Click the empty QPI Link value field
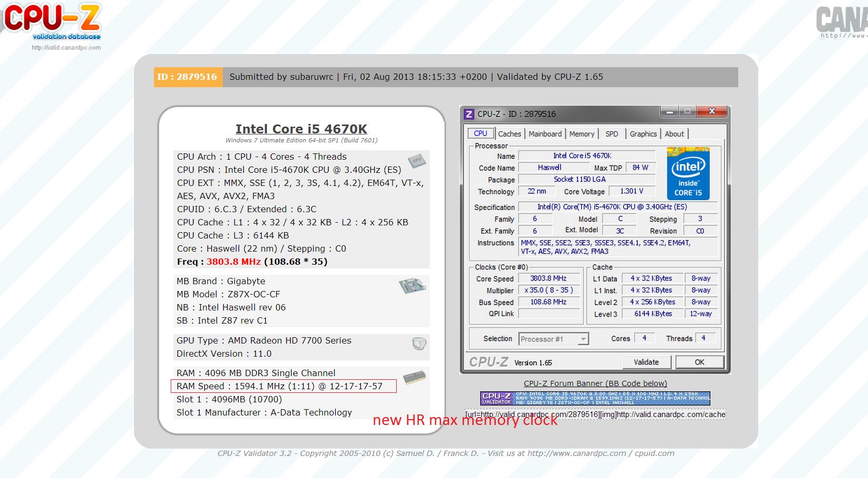Image resolution: width=868 pixels, height=478 pixels. point(549,314)
